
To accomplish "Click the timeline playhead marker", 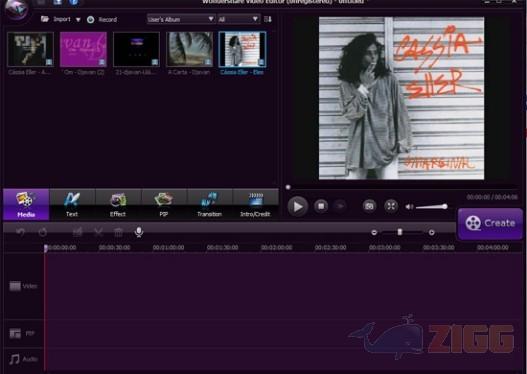I will [x=46, y=248].
